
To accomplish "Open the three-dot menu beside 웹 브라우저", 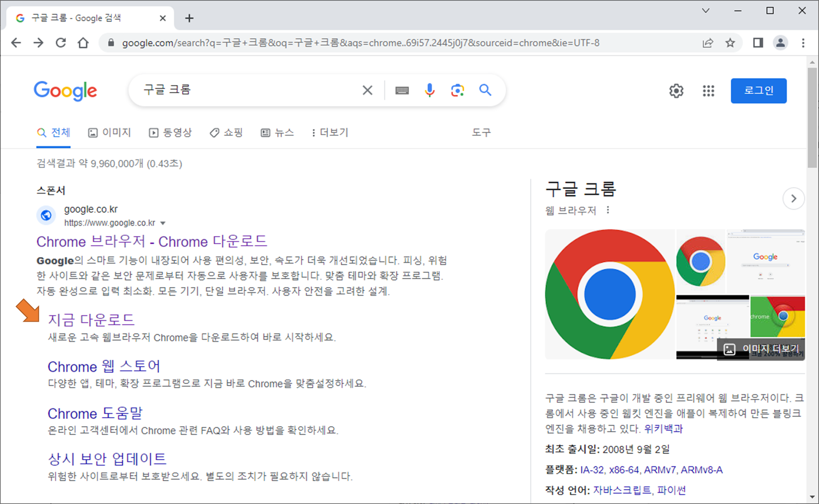I will click(608, 210).
